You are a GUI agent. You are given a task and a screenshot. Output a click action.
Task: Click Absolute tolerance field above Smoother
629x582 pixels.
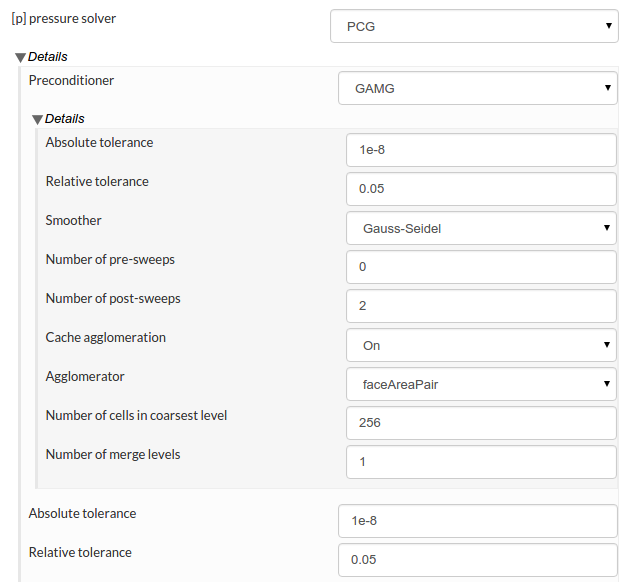pos(481,150)
